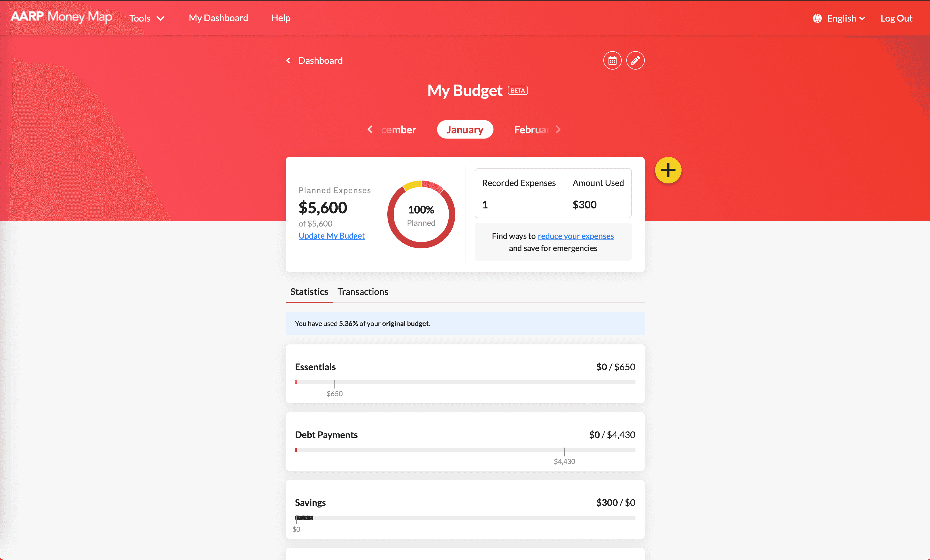Image resolution: width=930 pixels, height=560 pixels.
Task: Select the Statistics tab
Action: pyautogui.click(x=309, y=291)
